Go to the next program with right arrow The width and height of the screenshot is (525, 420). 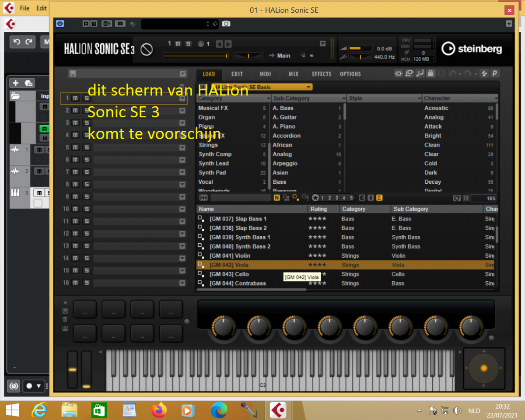tap(227, 44)
